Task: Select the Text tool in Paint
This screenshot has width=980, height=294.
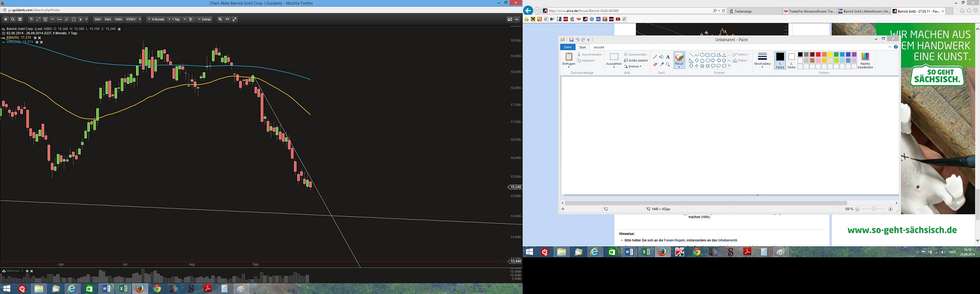Action: coord(668,57)
